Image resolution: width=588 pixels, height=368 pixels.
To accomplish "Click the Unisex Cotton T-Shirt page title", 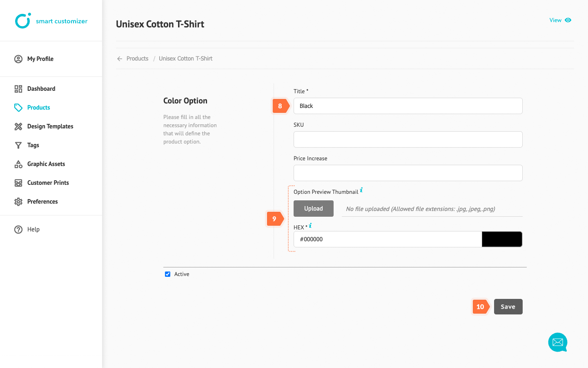I will pos(160,24).
